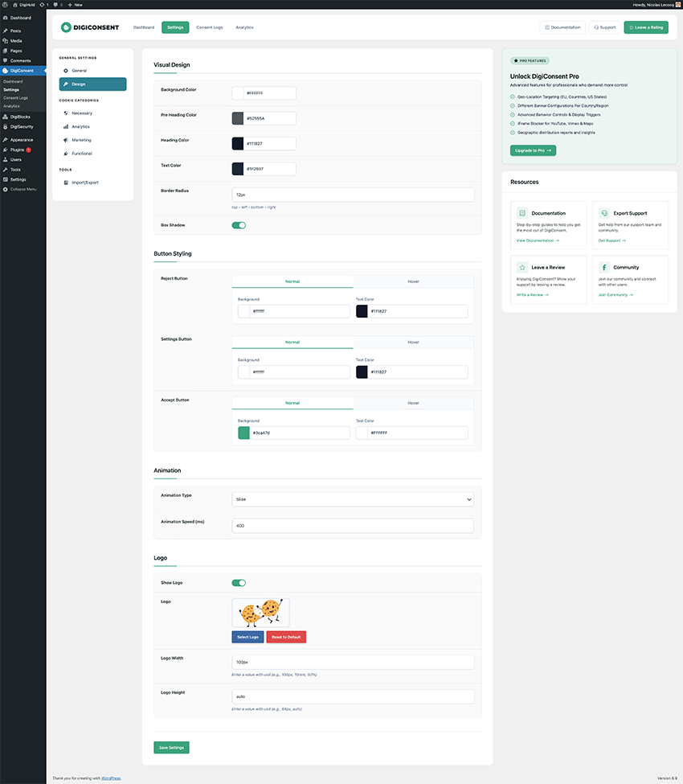Select Design in settings sidebar
This screenshot has width=683, height=784.
pyautogui.click(x=92, y=84)
